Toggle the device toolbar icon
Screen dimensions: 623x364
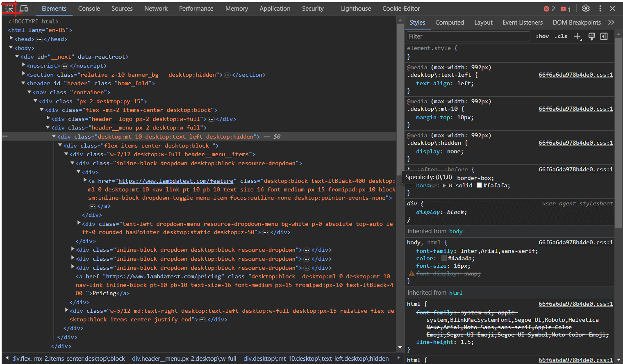24,9
